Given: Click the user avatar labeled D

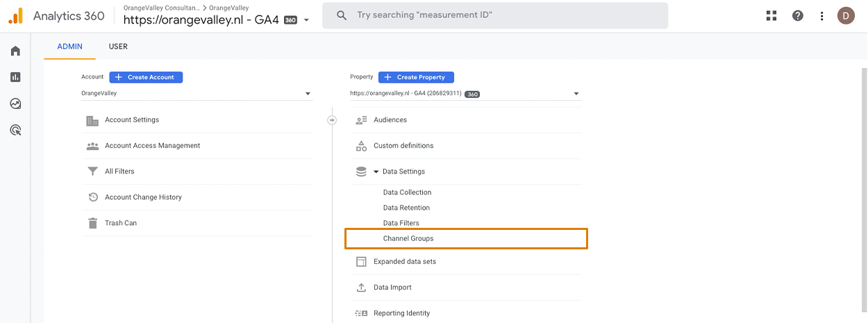Looking at the screenshot, I should (846, 15).
